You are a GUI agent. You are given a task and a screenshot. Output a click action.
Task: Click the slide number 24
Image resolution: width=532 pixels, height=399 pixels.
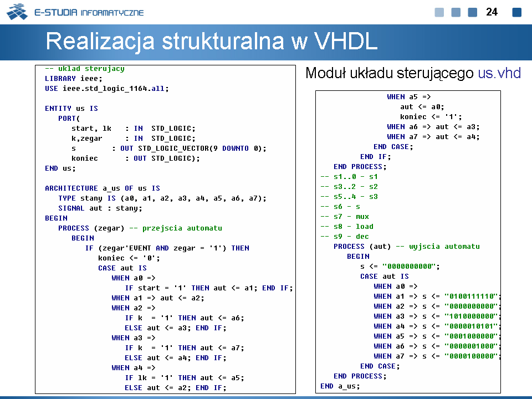coord(492,12)
